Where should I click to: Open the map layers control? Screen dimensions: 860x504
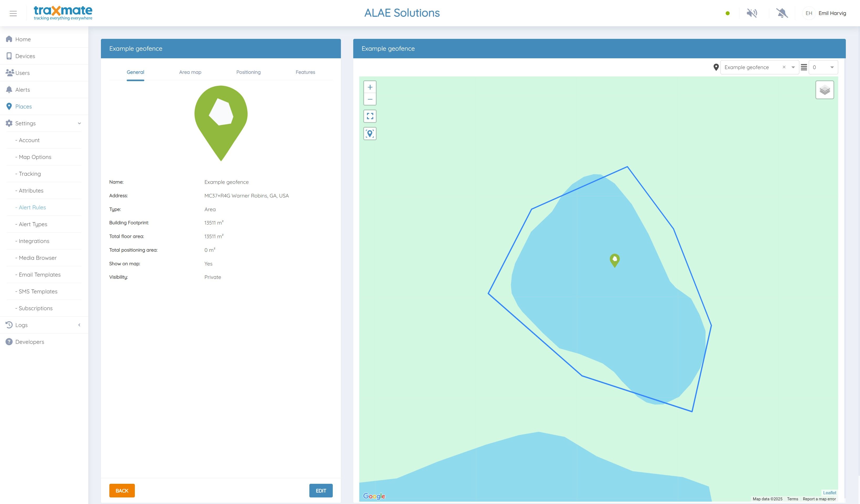(x=825, y=90)
